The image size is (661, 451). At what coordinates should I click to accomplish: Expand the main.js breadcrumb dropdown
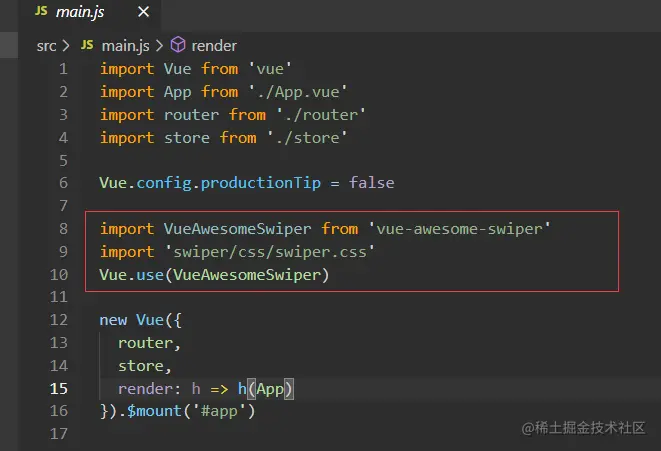pyautogui.click(x=125, y=45)
